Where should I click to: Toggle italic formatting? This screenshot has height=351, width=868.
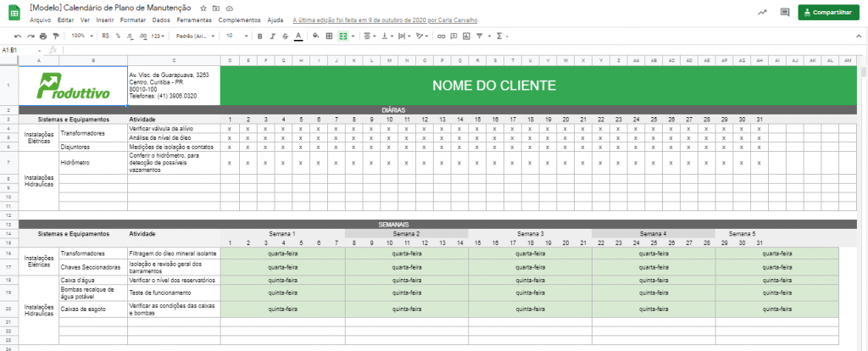272,36
